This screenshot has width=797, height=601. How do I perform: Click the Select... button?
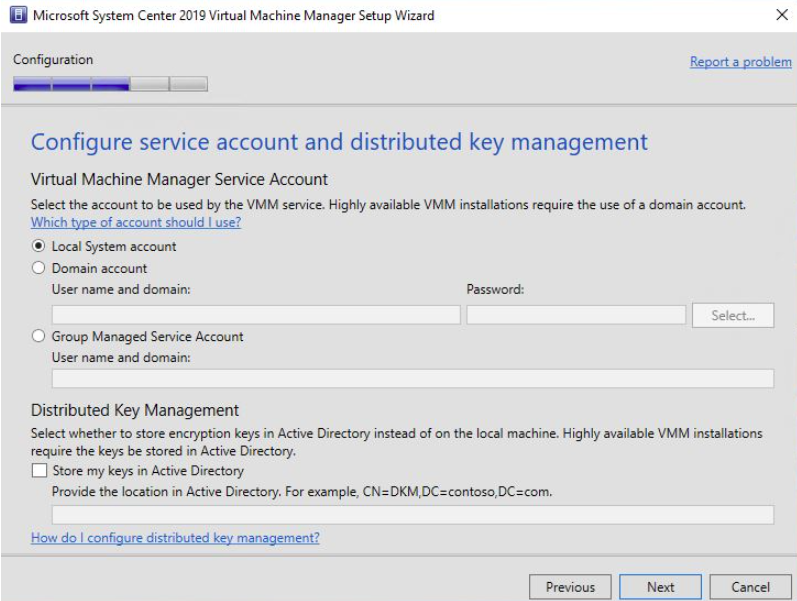[x=733, y=315]
